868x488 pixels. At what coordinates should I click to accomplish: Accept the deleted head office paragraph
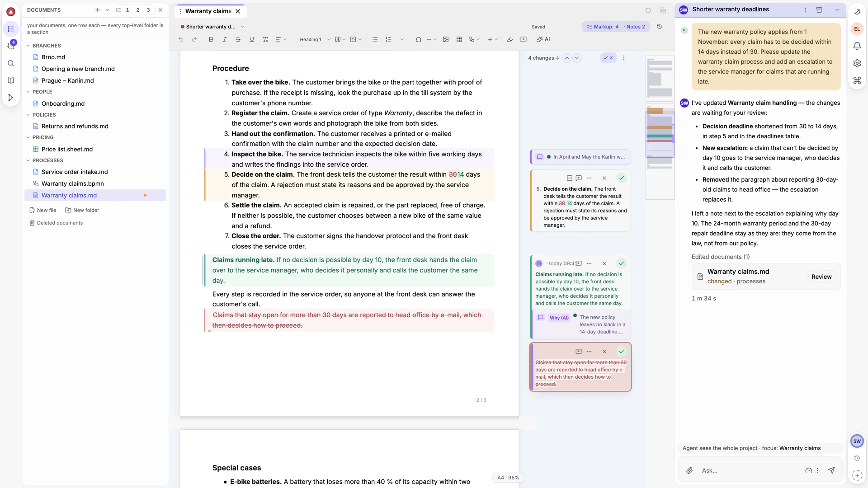[622, 352]
